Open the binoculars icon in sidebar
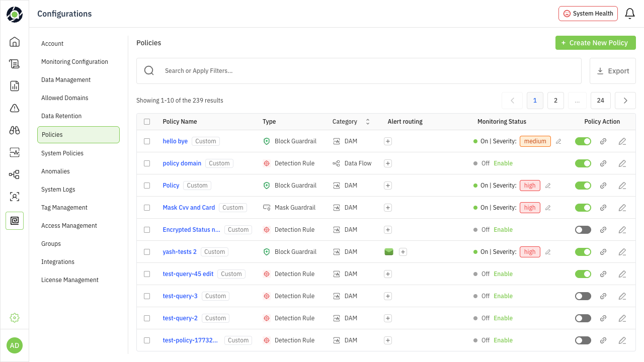 (15, 130)
